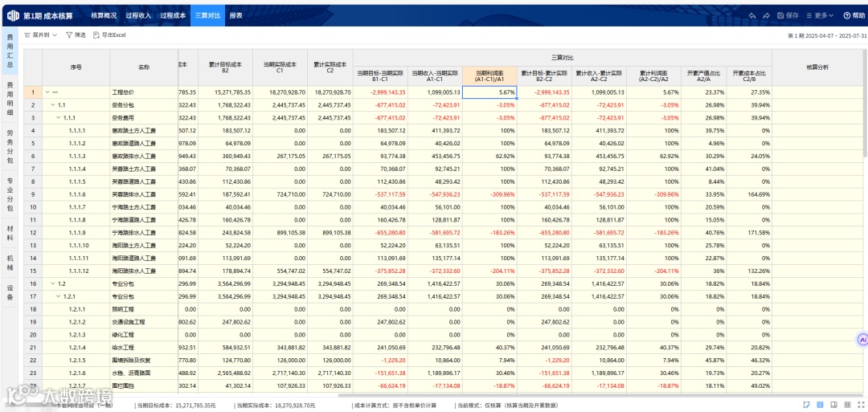868x412 pixels.
Task: Click the 1.1.1.10 sequence cell
Action: 76,245
